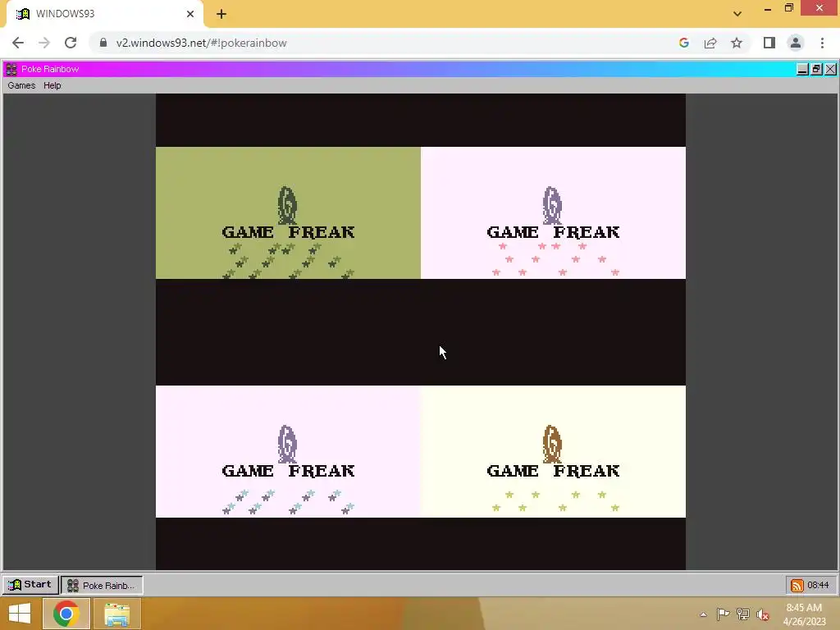This screenshot has height=630, width=840.
Task: Click the Action Center flag icon
Action: (x=723, y=614)
